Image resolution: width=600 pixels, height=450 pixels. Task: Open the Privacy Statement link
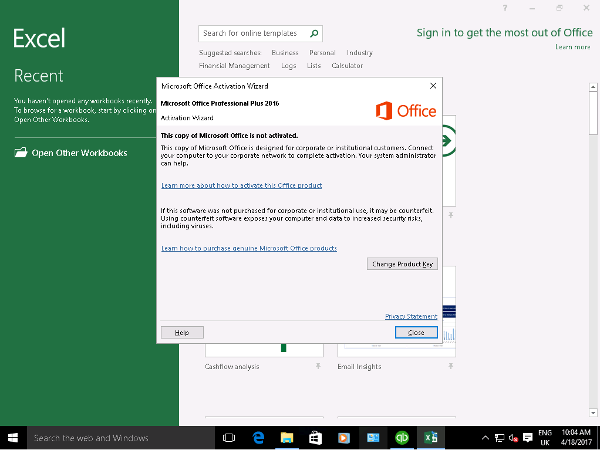(x=411, y=316)
